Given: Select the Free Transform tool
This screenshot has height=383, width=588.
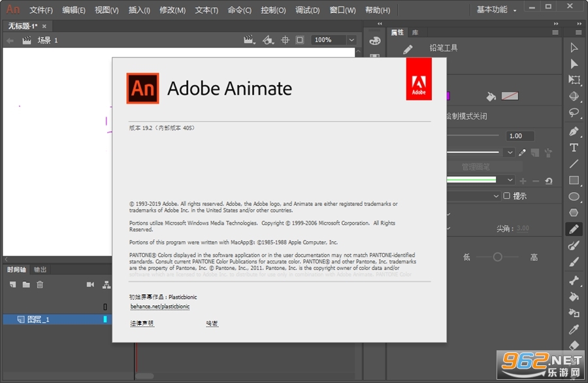Looking at the screenshot, I should coord(574,80).
